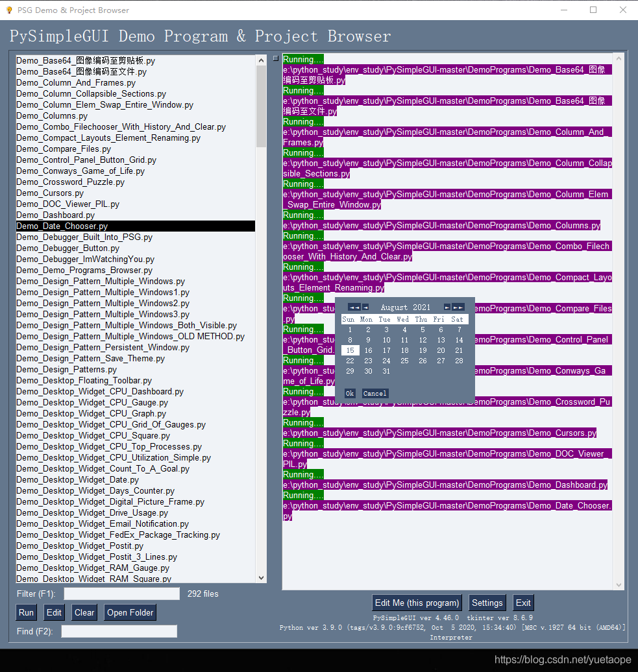The image size is (638, 672).
Task: Select Demo_Desktop_Widget_CPU_Top_Processes.py
Action: tap(136, 446)
